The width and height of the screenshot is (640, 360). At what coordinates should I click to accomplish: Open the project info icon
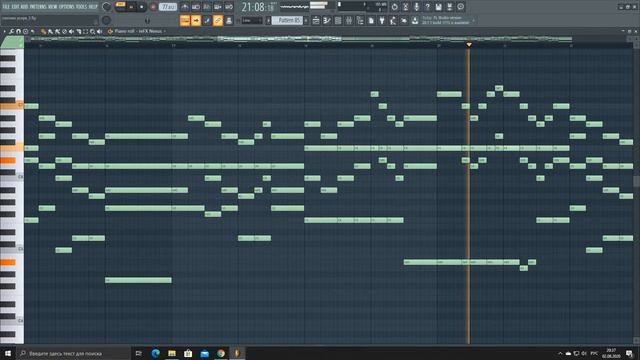(x=460, y=7)
